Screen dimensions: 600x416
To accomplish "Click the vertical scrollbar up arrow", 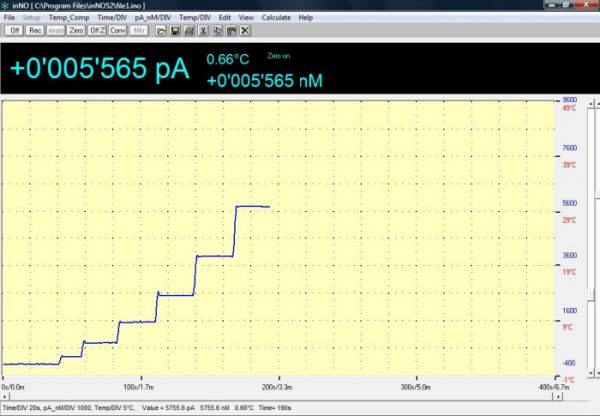I will point(591,104).
